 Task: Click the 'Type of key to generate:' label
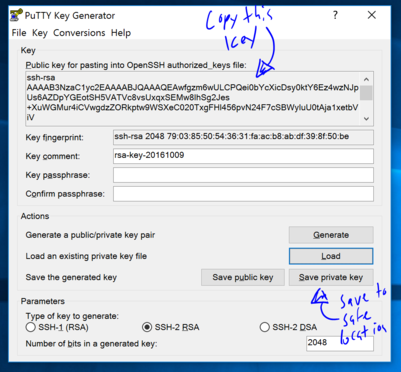72,316
